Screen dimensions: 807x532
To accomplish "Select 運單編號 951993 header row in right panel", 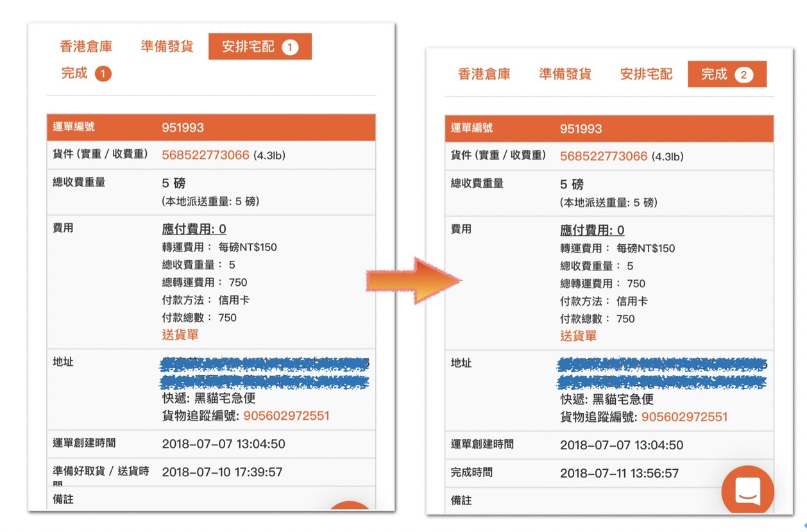I will [x=609, y=129].
